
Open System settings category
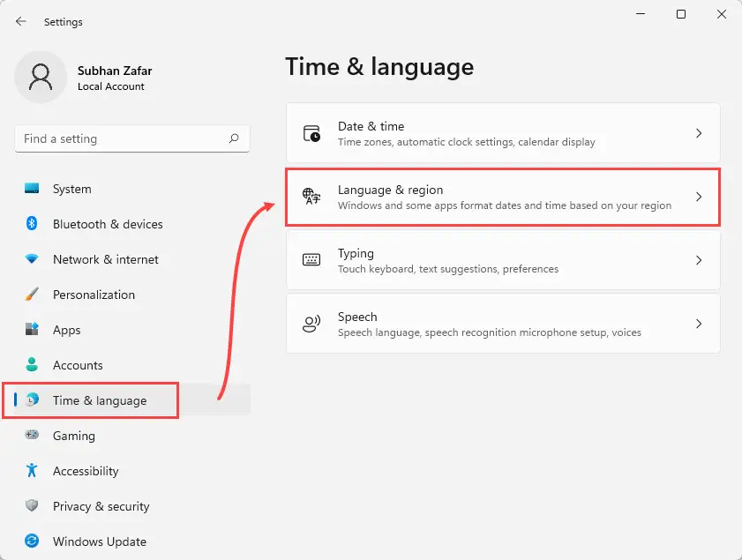(x=132, y=189)
